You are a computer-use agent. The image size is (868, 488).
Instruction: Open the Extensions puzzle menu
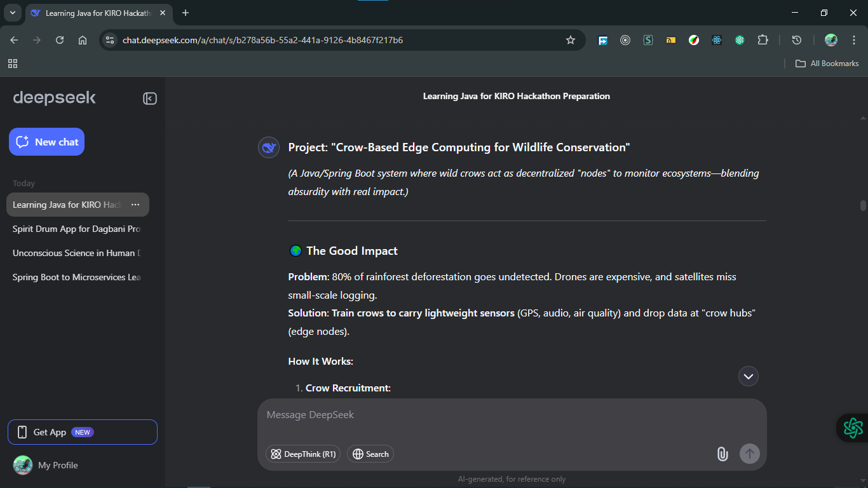pyautogui.click(x=763, y=40)
